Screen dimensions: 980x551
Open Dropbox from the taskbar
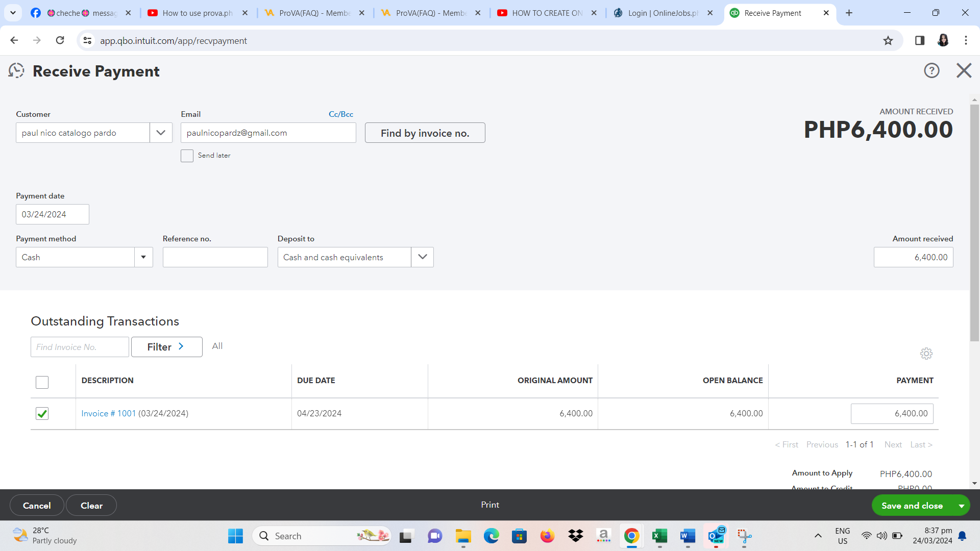click(x=575, y=536)
